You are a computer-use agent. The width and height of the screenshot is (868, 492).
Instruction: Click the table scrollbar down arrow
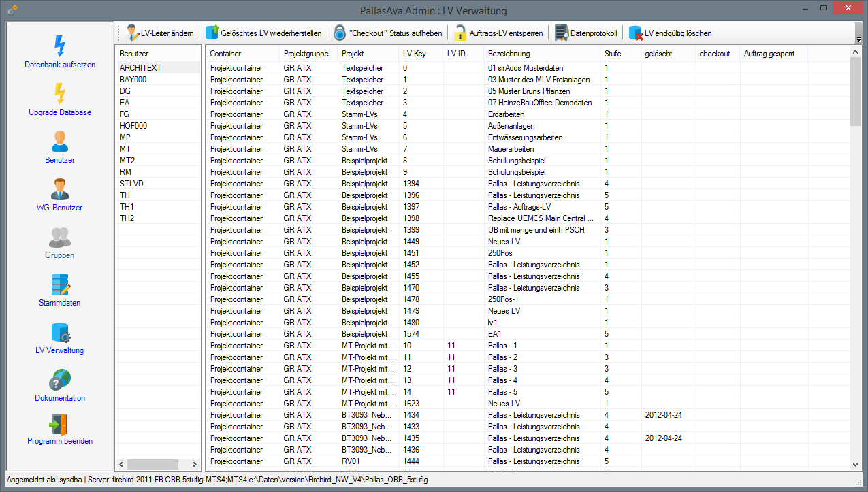pos(856,464)
